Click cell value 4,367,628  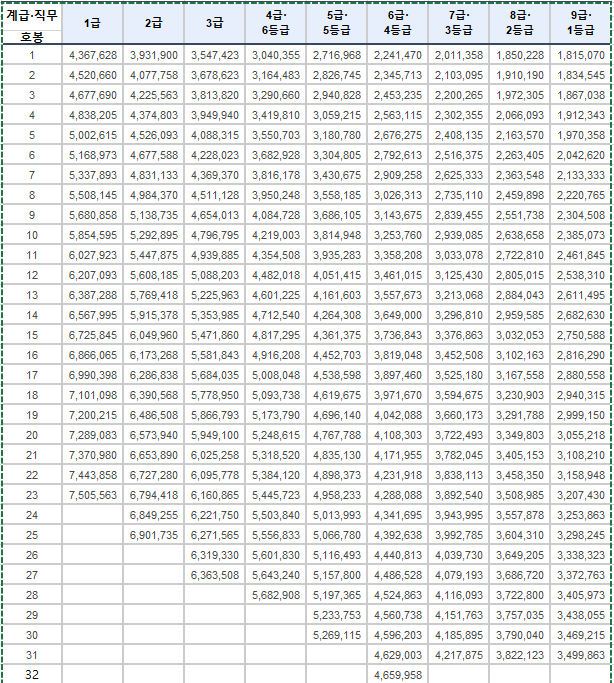click(92, 55)
